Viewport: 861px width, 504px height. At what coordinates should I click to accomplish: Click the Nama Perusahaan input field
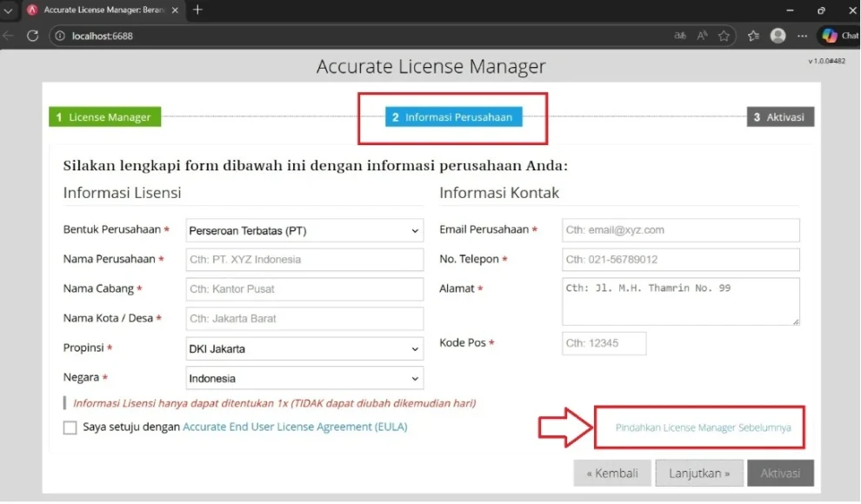pyautogui.click(x=304, y=260)
